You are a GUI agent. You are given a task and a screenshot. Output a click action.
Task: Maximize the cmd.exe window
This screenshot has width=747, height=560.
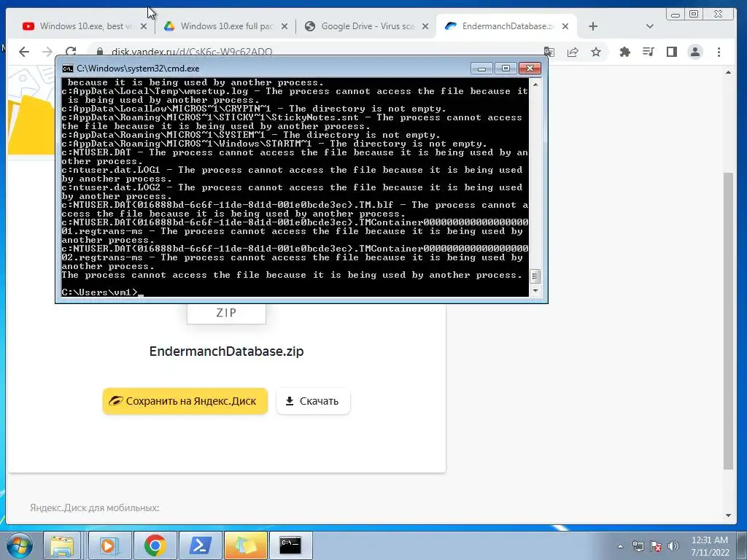click(x=506, y=69)
